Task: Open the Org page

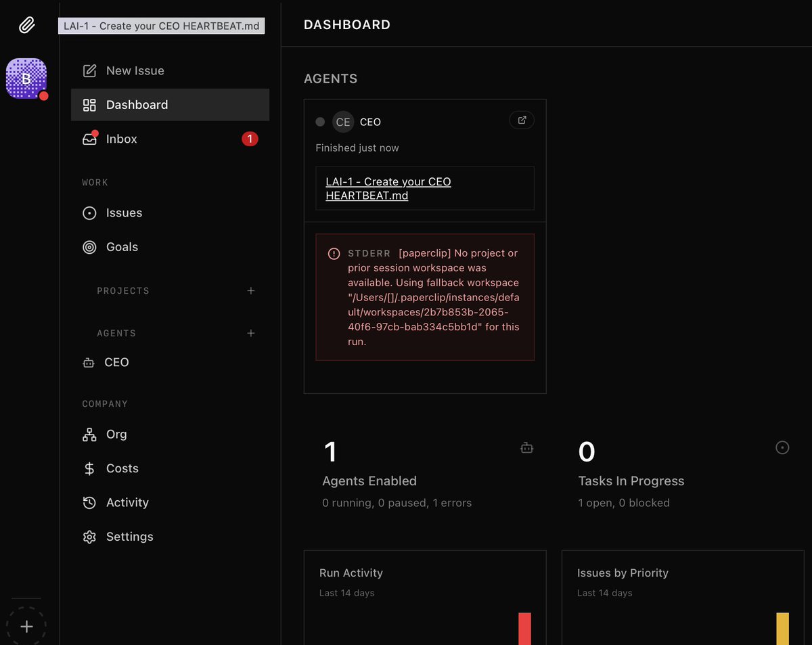Action: click(x=170, y=435)
